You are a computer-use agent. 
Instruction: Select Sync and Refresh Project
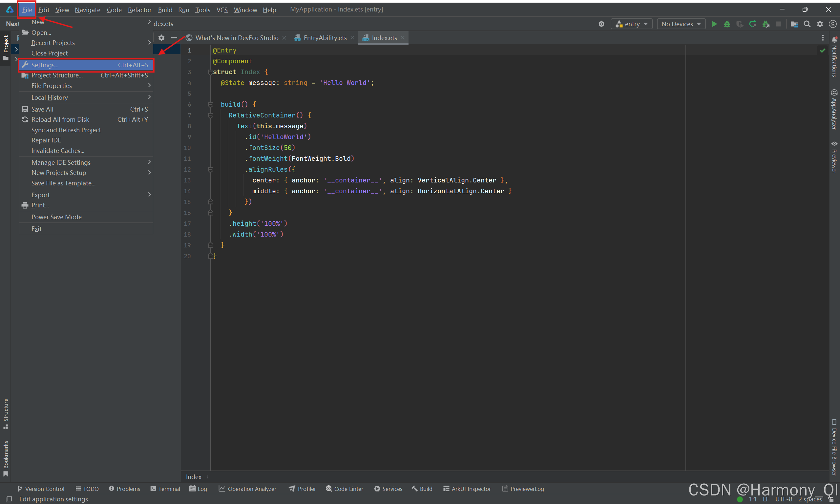pos(86,130)
